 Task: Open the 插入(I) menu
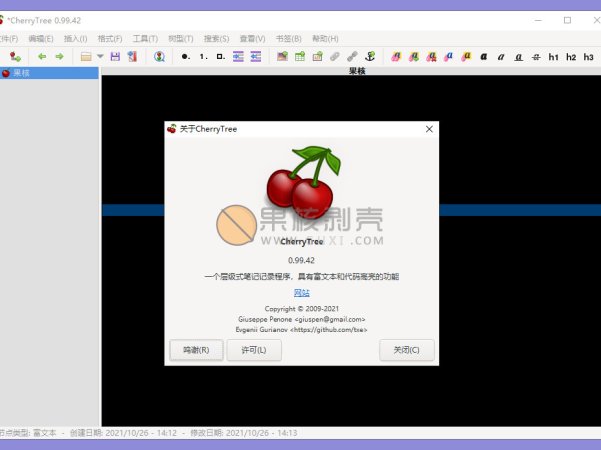point(76,39)
